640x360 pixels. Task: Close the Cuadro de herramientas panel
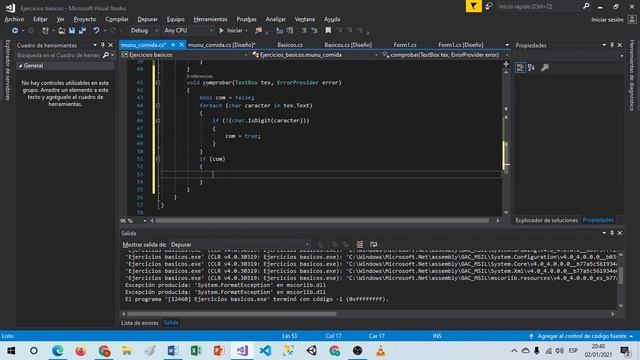tap(111, 45)
